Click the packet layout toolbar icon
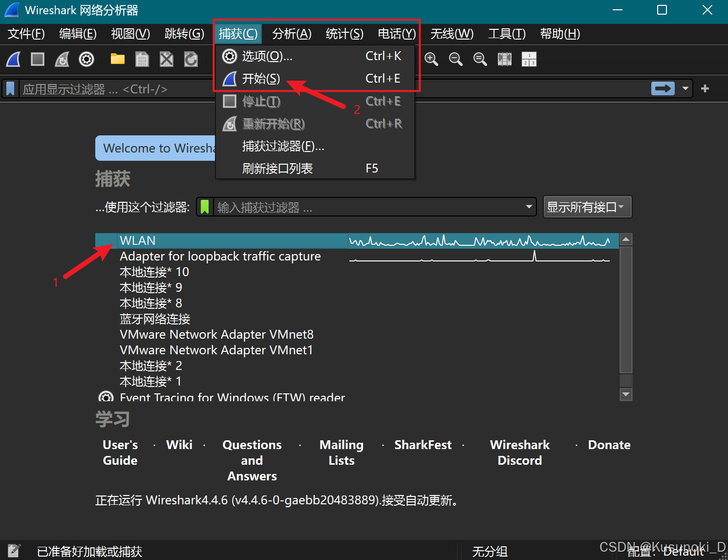 coord(529,59)
